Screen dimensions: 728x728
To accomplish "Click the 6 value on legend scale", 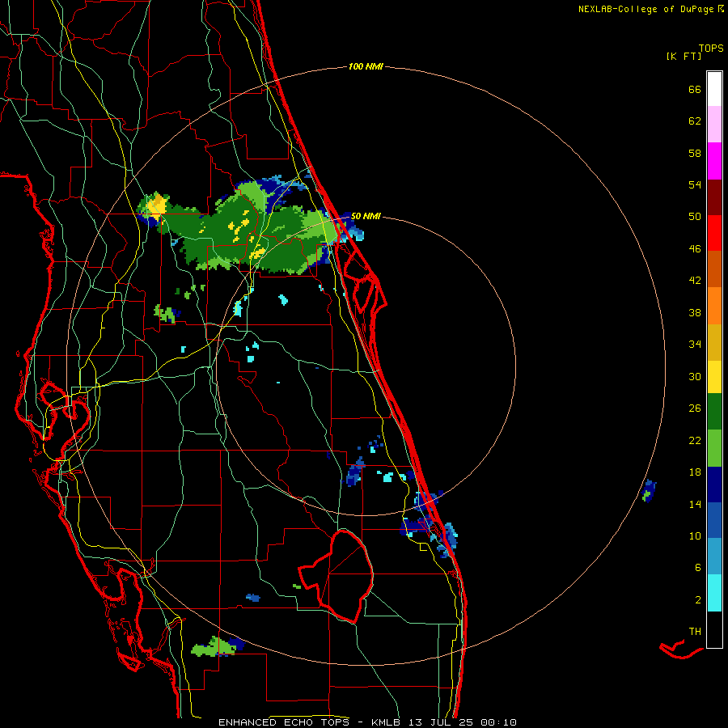I will (x=698, y=568).
